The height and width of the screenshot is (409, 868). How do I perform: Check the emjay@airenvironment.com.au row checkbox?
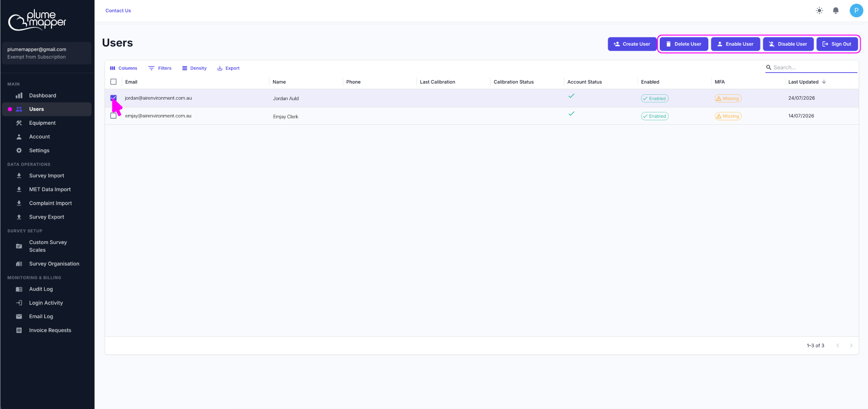tap(113, 116)
